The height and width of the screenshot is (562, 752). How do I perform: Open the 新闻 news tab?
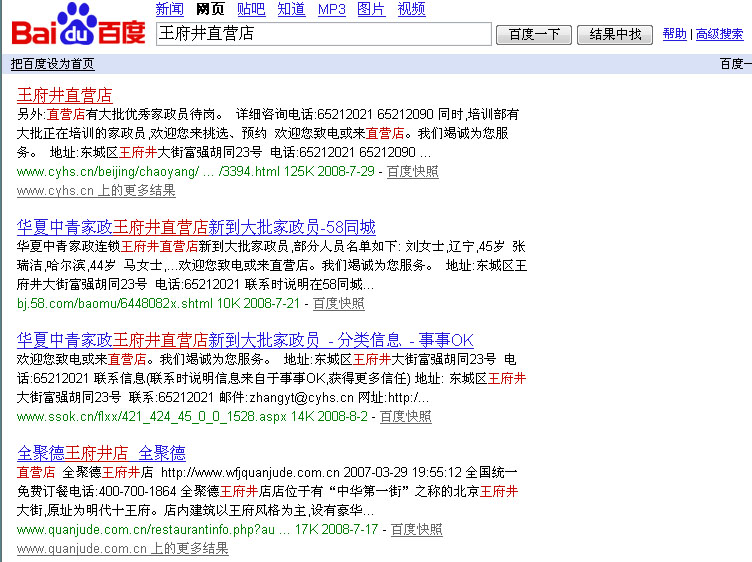click(x=170, y=10)
